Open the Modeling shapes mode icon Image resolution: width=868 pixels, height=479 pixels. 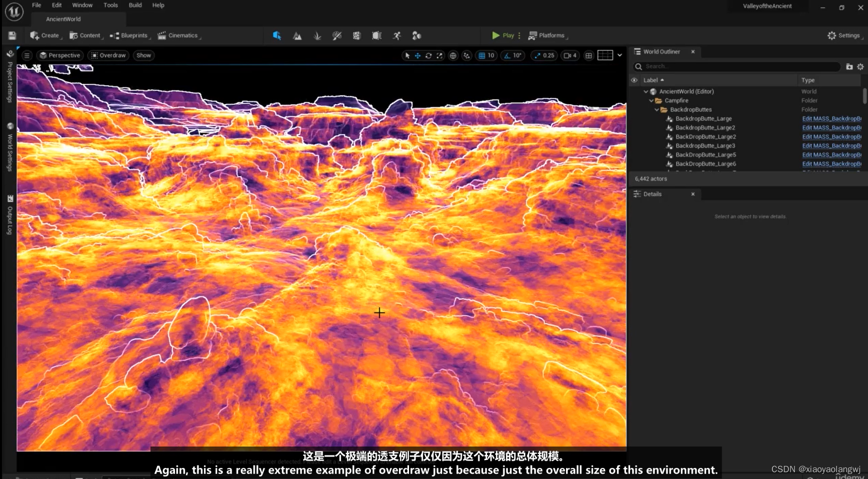(416, 36)
